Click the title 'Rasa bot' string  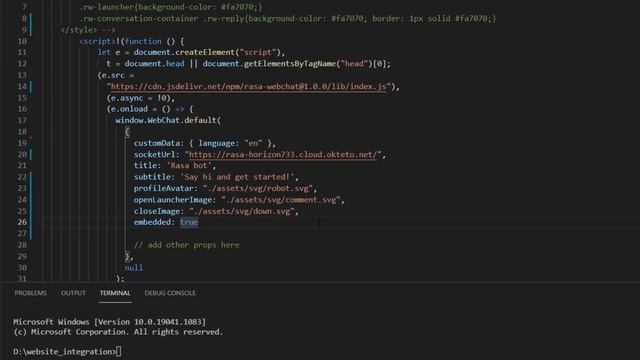[189, 166]
